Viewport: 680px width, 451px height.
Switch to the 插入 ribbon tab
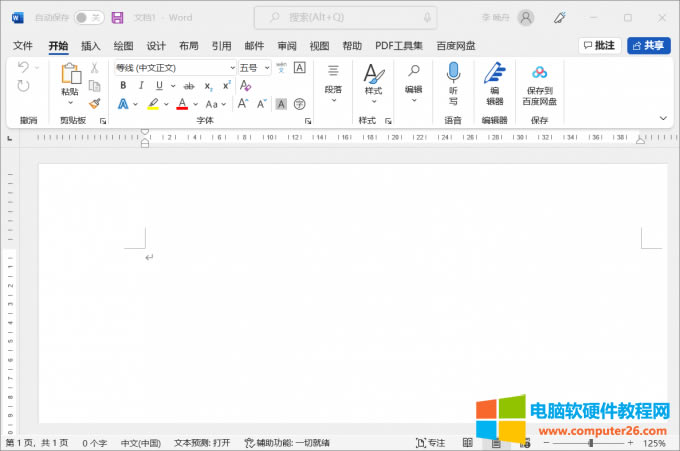(91, 46)
